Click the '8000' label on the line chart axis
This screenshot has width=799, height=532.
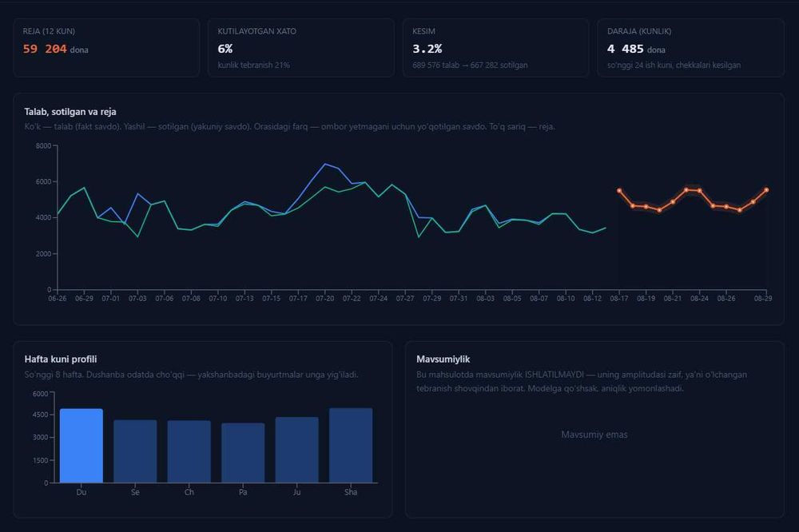43,145
